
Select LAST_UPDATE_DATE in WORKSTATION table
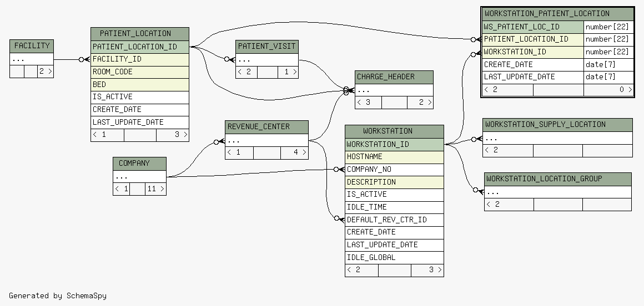tap(394, 245)
